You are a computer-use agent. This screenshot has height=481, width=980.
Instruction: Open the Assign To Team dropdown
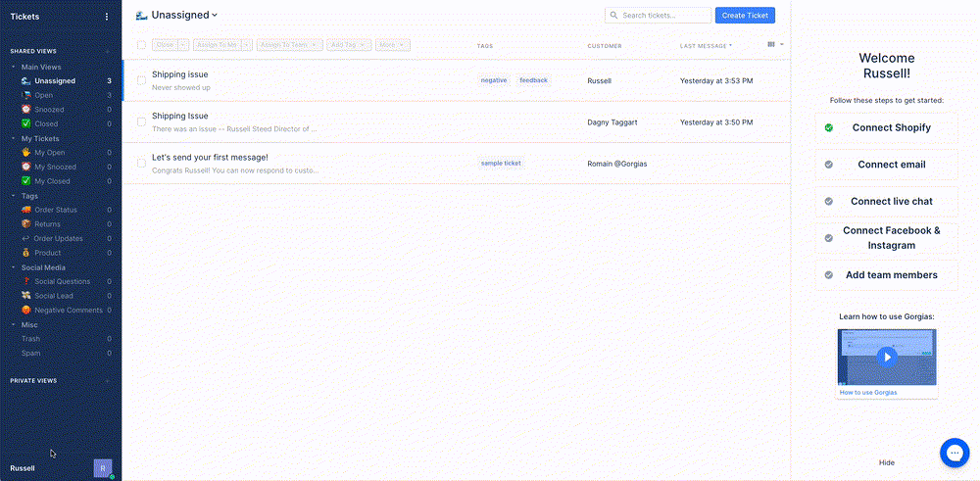289,45
